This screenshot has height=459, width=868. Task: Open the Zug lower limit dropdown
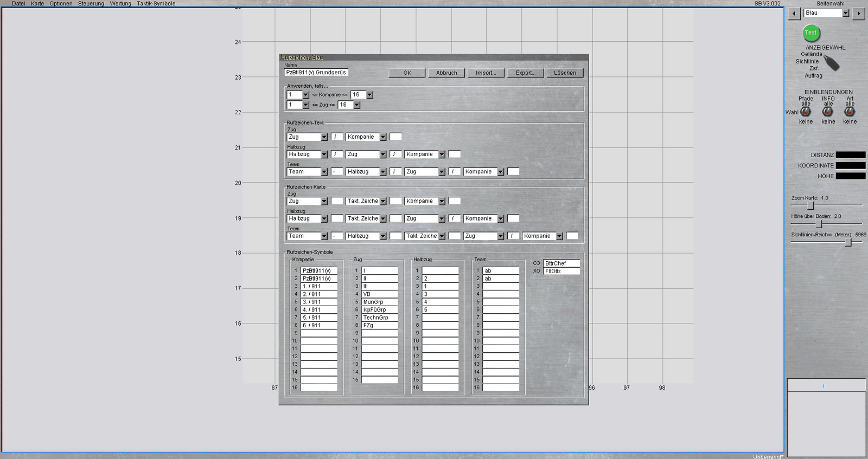(x=305, y=105)
